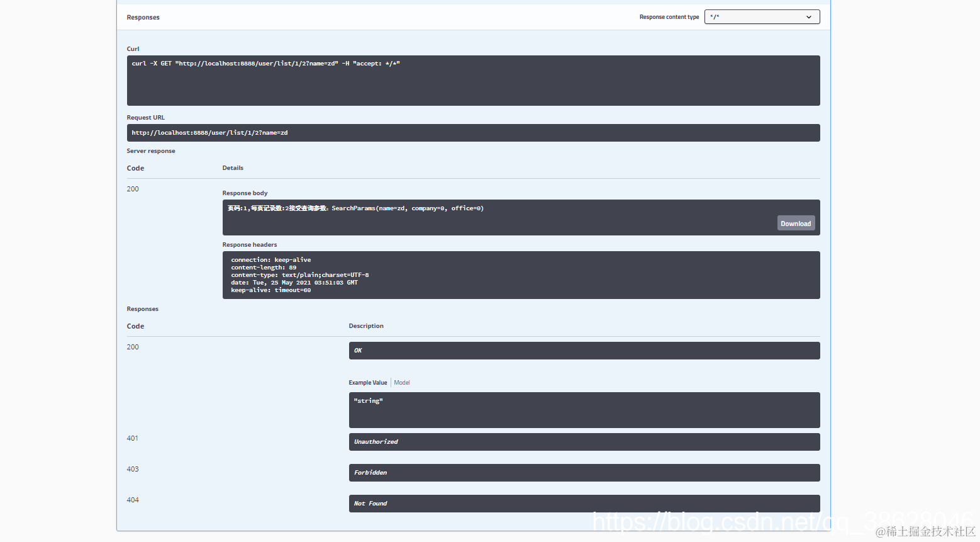Click the 403 response code
Viewport: 980px width, 542px height.
(x=133, y=469)
